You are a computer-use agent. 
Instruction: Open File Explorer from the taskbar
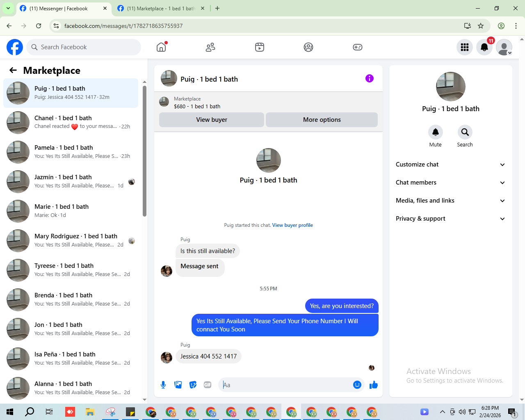(x=90, y=412)
